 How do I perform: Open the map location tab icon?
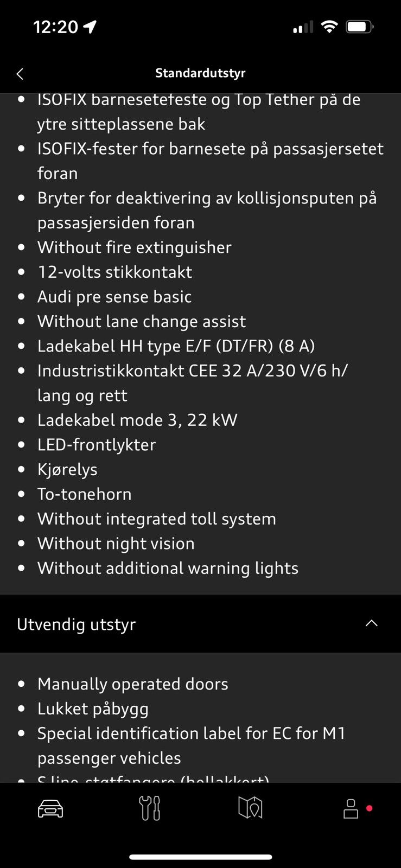pos(250,808)
